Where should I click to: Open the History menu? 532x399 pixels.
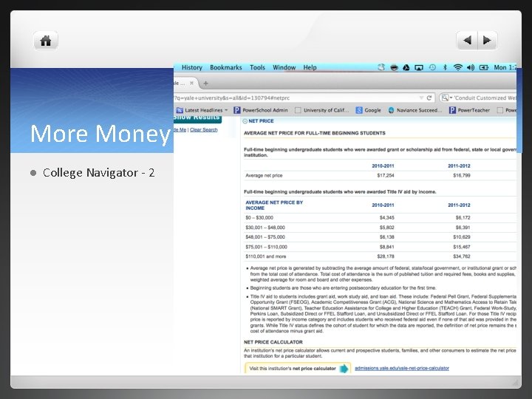191,67
